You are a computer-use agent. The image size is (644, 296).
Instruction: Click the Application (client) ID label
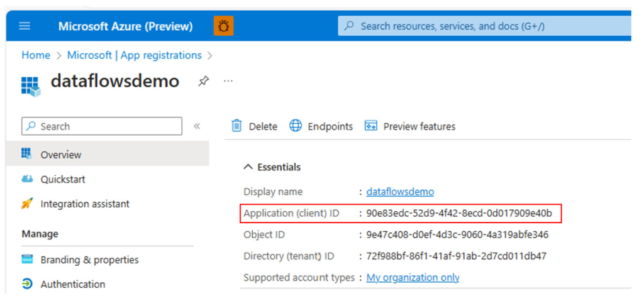click(x=291, y=213)
